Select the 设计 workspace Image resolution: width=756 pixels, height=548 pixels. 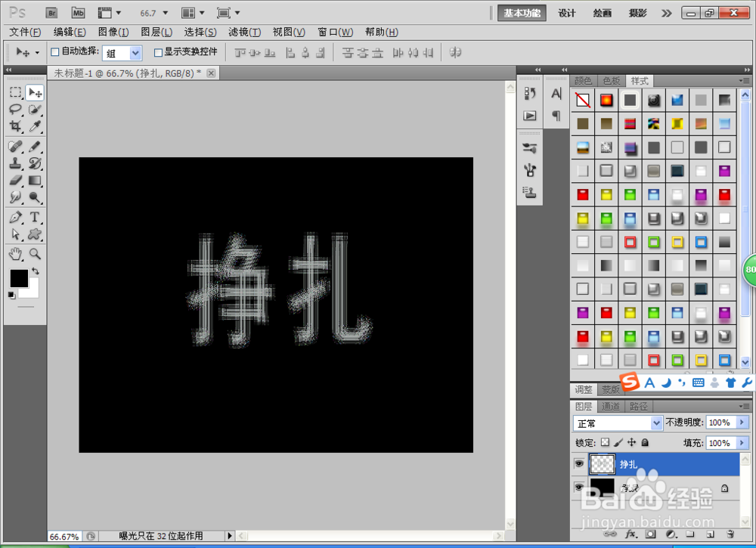(x=566, y=13)
